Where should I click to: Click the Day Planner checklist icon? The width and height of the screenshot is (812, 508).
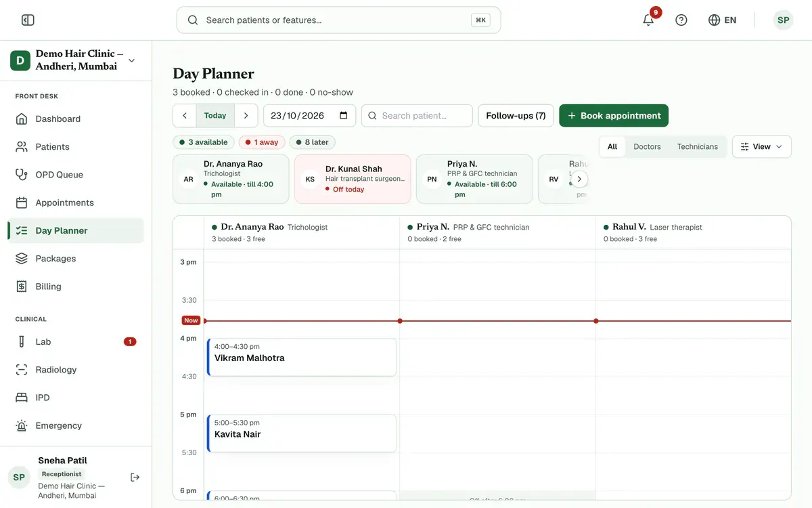(x=22, y=231)
